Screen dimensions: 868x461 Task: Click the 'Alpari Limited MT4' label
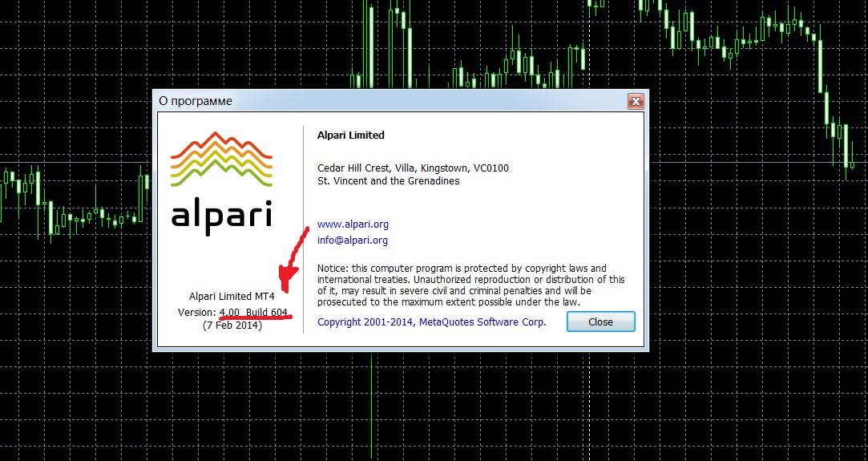pos(232,297)
